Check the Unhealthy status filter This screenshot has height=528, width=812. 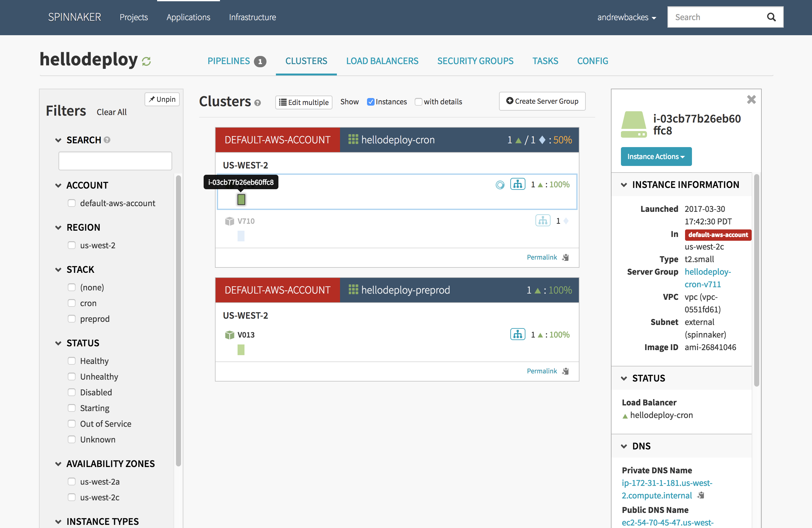(72, 377)
